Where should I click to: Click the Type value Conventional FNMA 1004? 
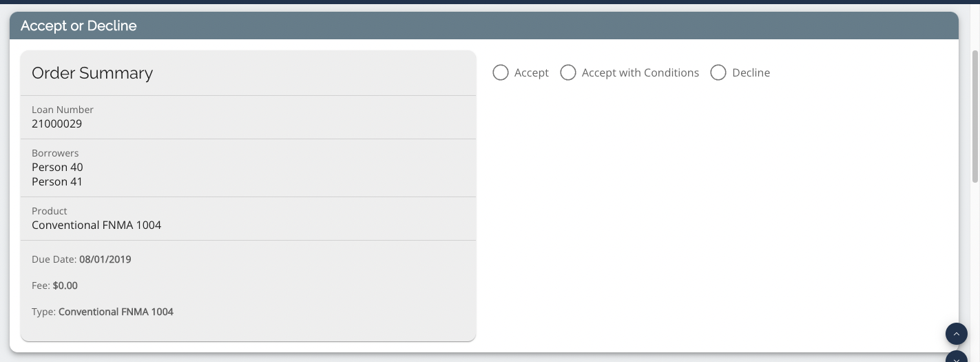pyautogui.click(x=116, y=312)
